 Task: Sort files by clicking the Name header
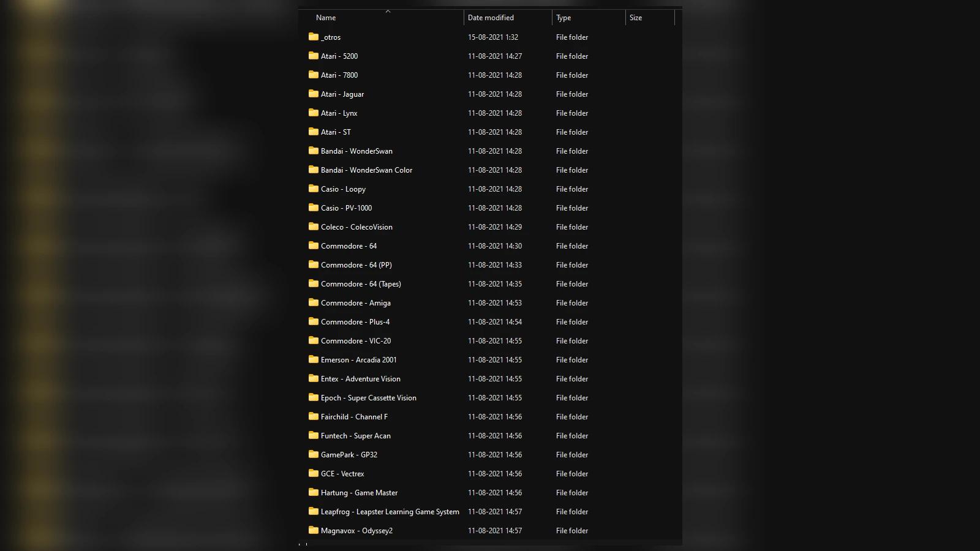coord(325,17)
